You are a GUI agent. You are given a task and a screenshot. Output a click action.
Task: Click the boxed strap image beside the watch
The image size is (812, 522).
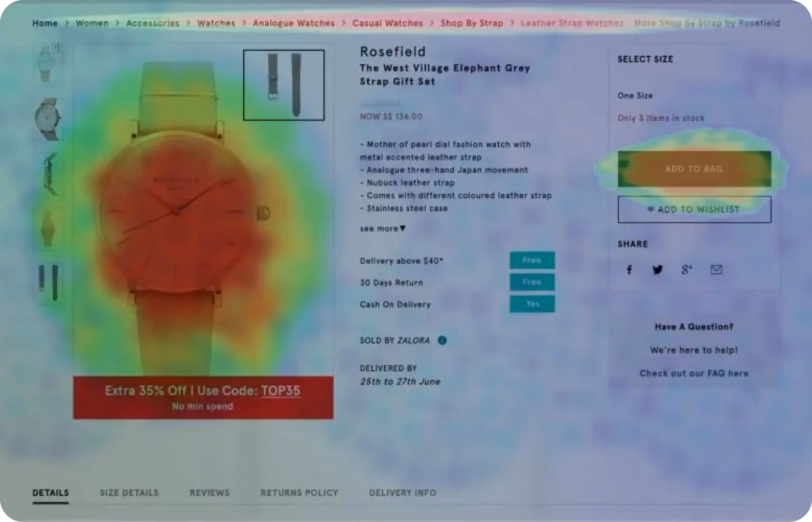[284, 85]
